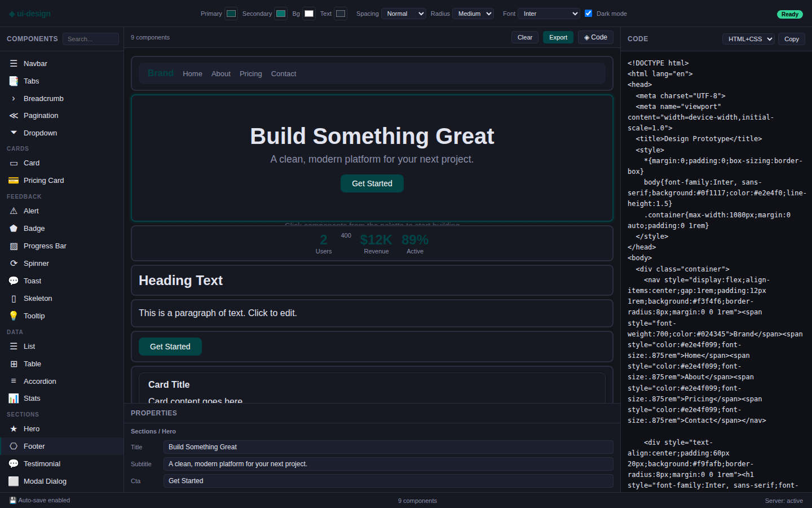The width and height of the screenshot is (812, 508).
Task: Click the hero Get Started button
Action: pos(372,183)
